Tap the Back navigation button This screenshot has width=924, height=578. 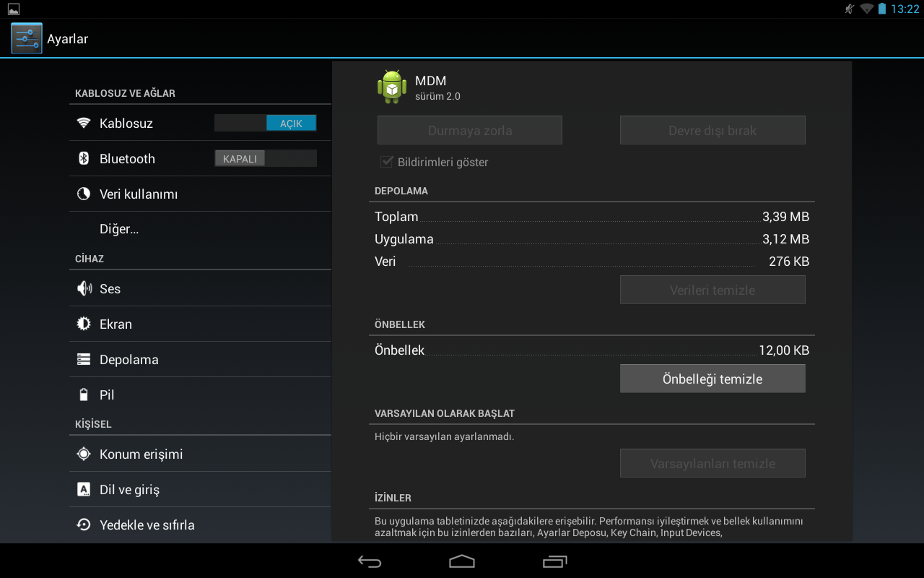click(370, 561)
